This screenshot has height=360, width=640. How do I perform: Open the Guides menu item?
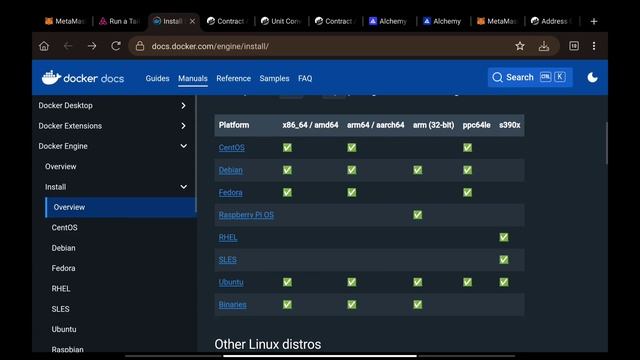(x=157, y=78)
